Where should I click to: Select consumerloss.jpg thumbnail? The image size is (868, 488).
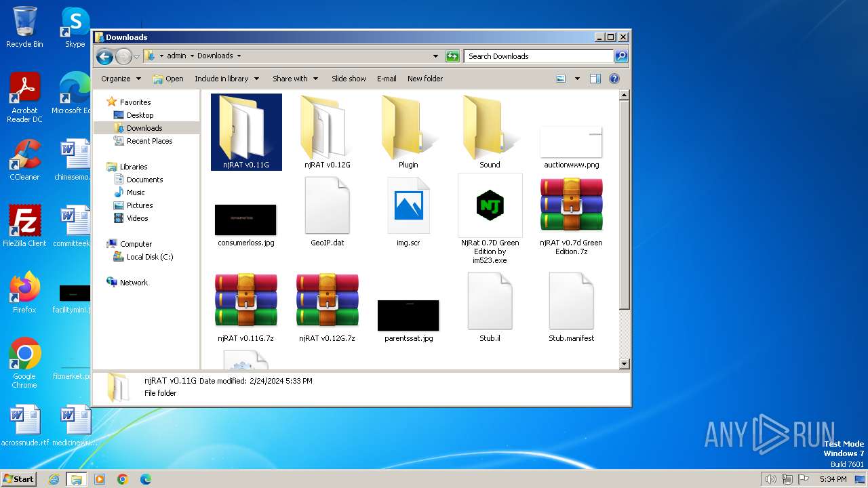[245, 224]
